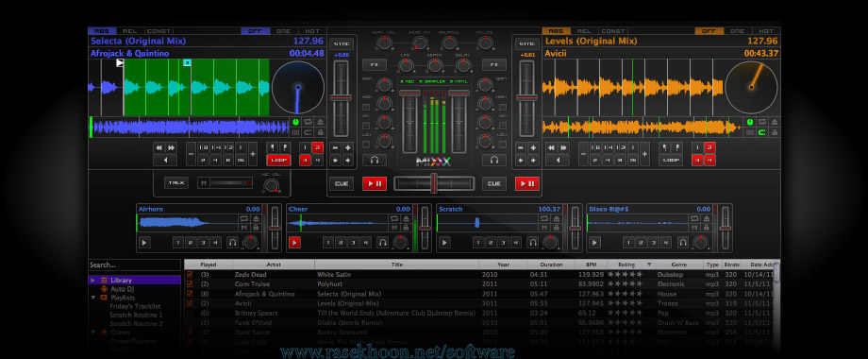This screenshot has width=868, height=359.
Task: Sort library by Artist column header
Action: pos(274,265)
